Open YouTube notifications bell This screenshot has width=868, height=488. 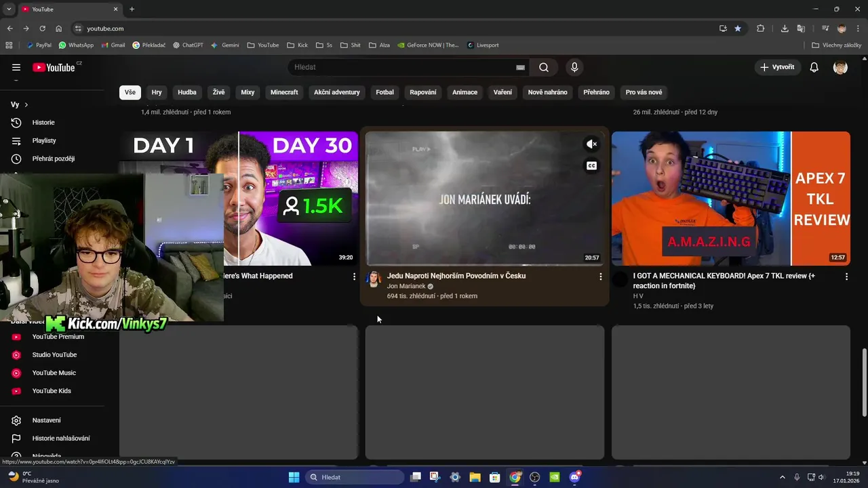point(814,67)
